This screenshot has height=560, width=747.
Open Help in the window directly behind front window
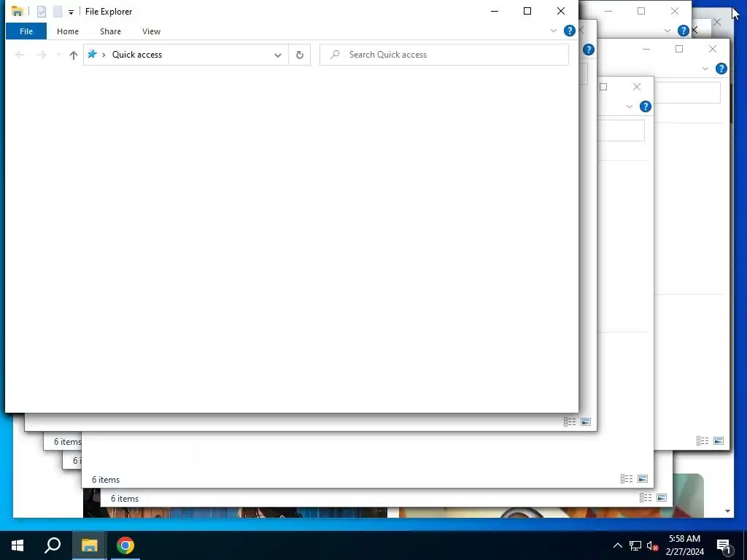[589, 50]
